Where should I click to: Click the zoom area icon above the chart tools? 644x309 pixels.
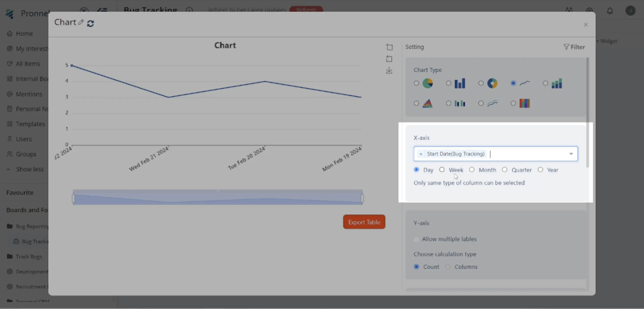point(389,47)
